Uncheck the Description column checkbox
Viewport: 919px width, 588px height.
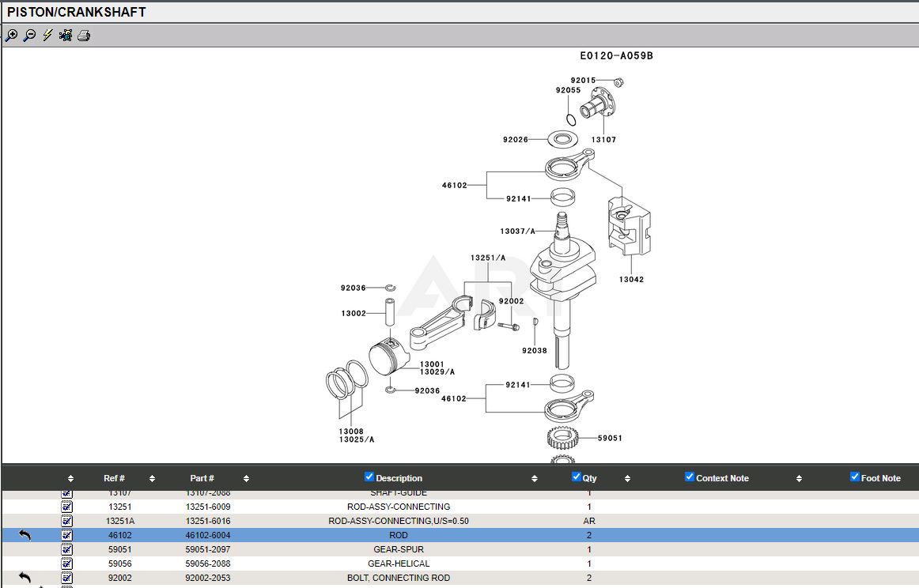tap(369, 477)
